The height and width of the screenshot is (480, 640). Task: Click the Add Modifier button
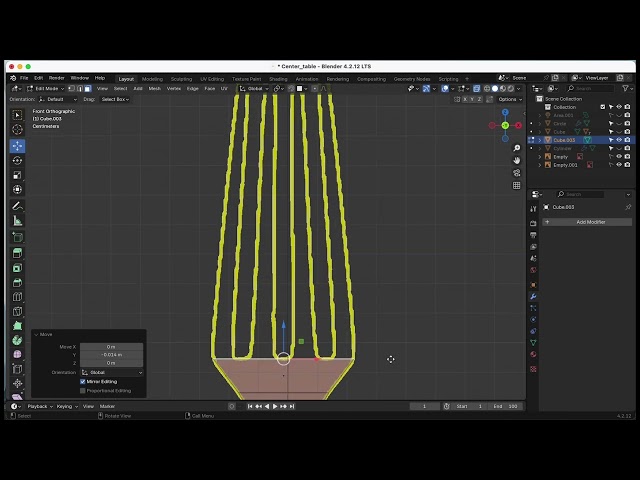(587, 222)
